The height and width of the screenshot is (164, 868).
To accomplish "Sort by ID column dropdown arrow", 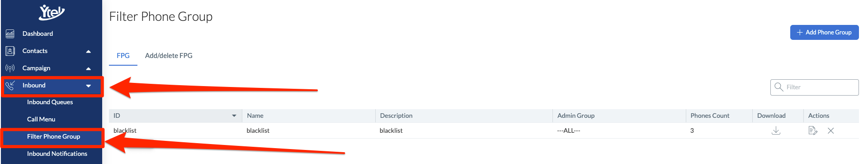I will tap(234, 116).
